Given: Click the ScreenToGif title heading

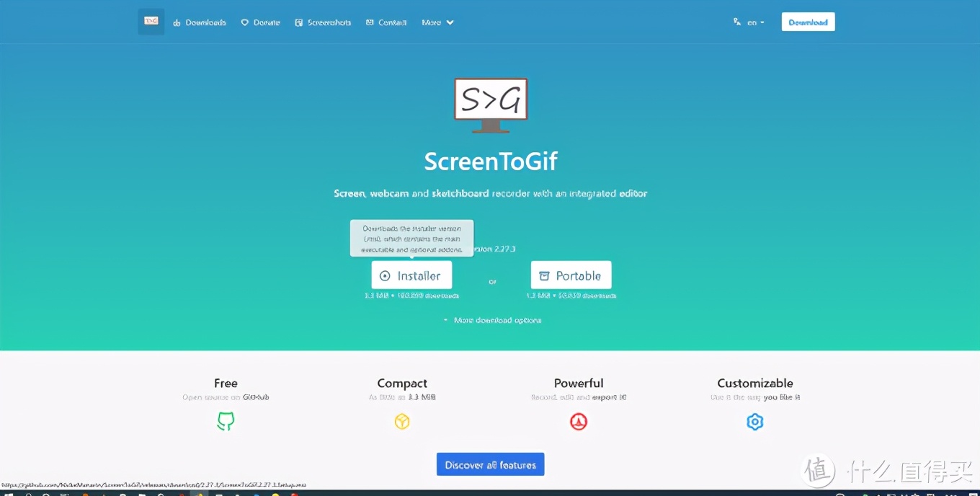Looking at the screenshot, I should coord(491,161).
